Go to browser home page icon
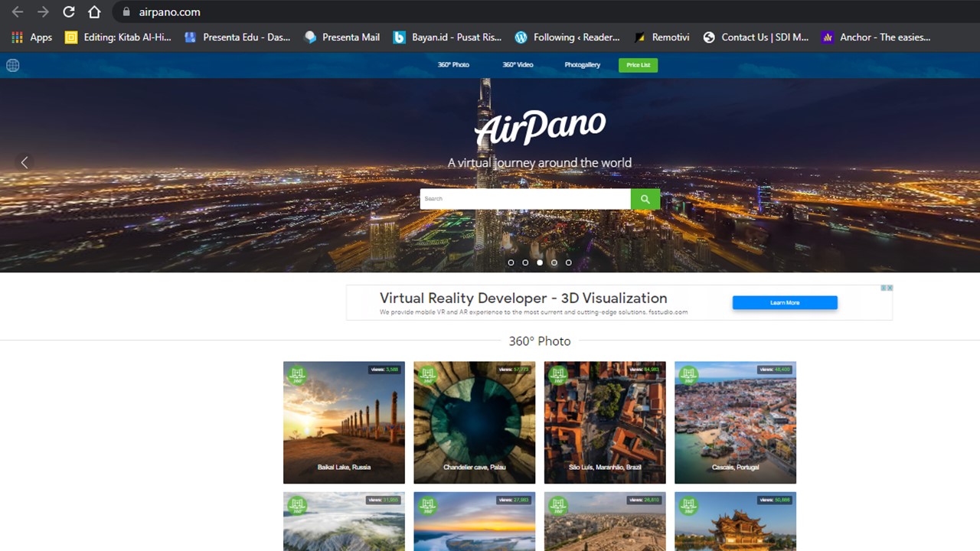 tap(94, 12)
